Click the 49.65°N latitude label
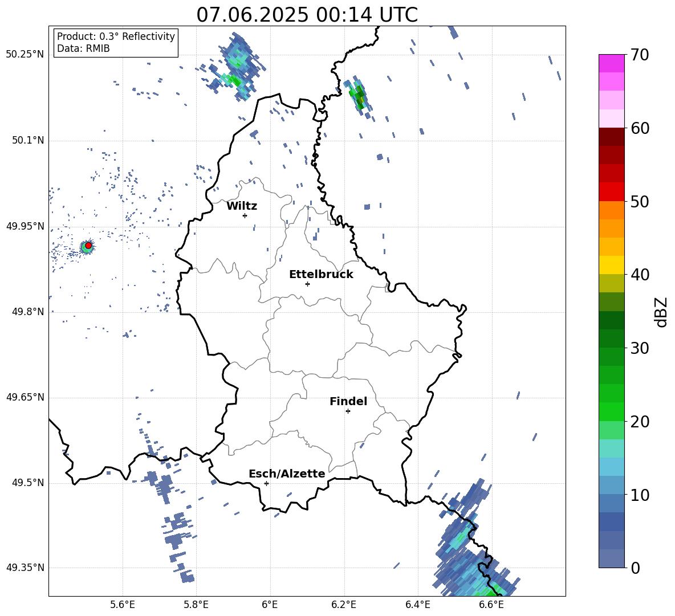Image resolution: width=675 pixels, height=616 pixels. point(25,397)
